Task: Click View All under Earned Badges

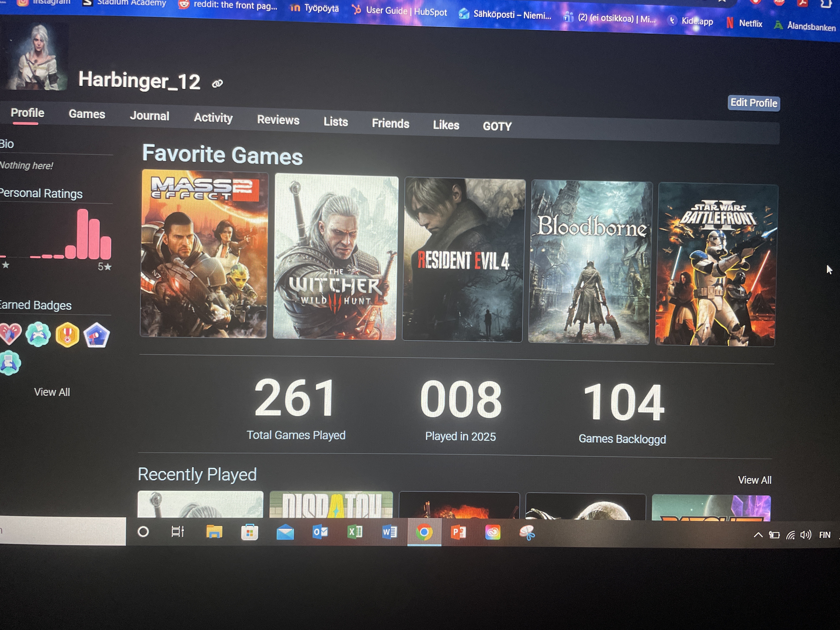Action: click(52, 392)
